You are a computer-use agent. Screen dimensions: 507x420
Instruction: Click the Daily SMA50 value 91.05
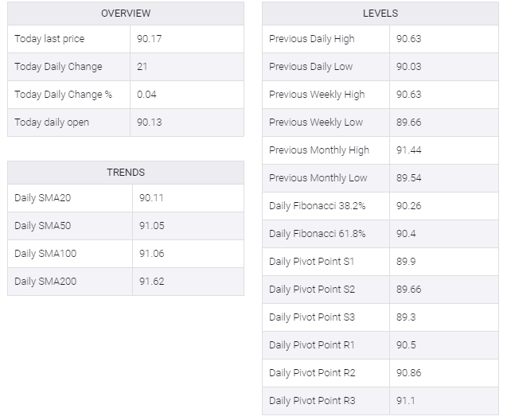[x=151, y=226]
